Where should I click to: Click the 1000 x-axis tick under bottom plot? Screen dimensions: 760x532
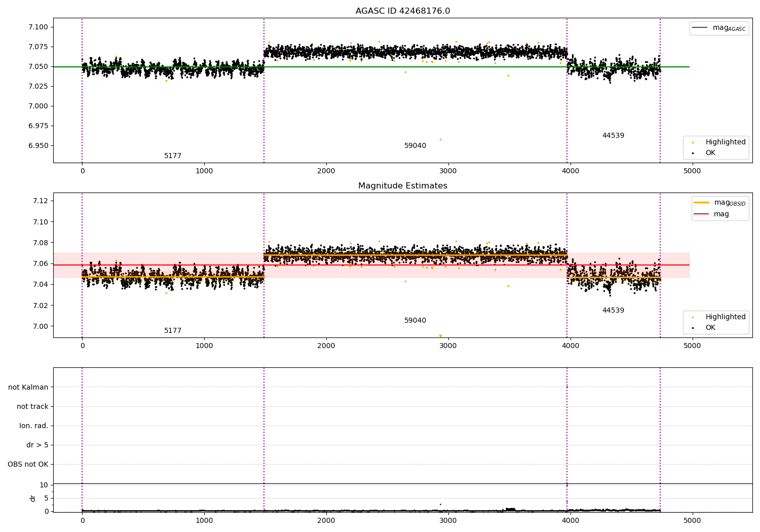tap(204, 521)
